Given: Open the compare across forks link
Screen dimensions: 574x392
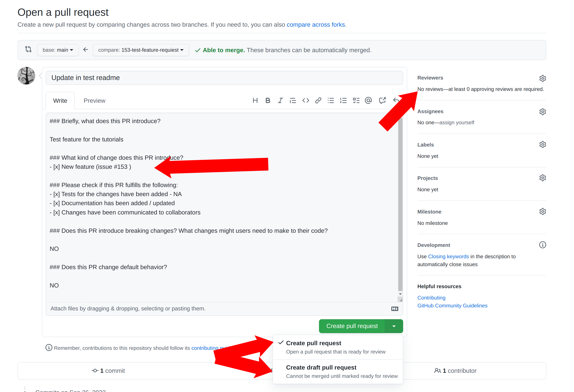Looking at the screenshot, I should (x=316, y=25).
